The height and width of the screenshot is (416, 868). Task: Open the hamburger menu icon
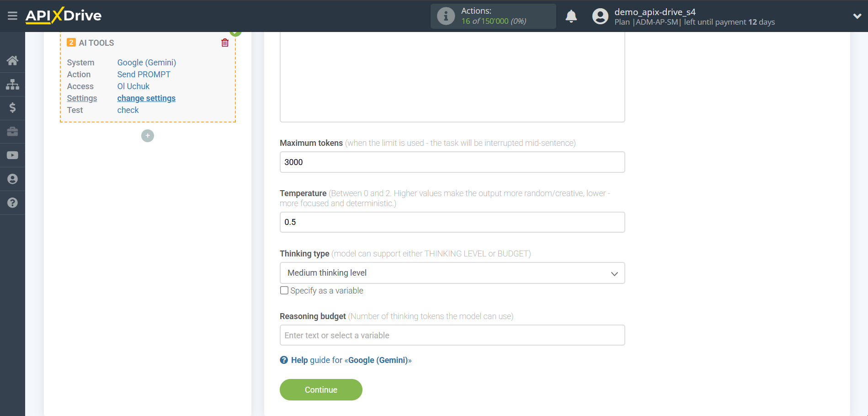pos(12,16)
